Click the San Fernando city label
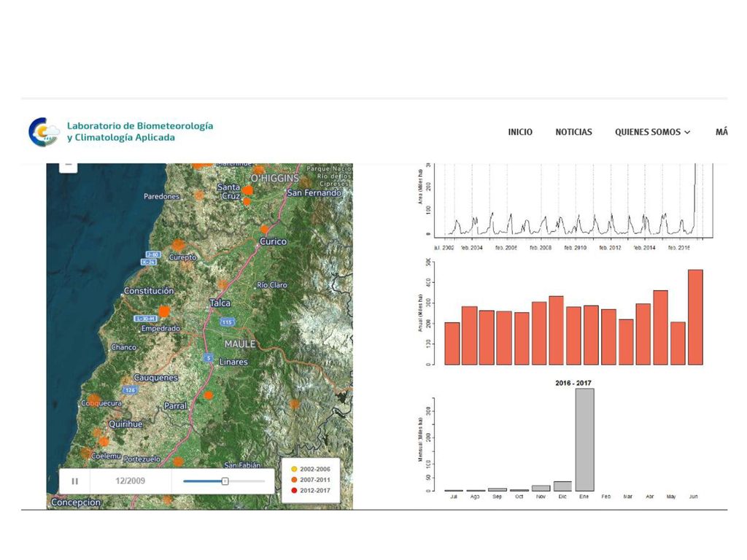Viewport: 747px width, 560px height. [314, 192]
